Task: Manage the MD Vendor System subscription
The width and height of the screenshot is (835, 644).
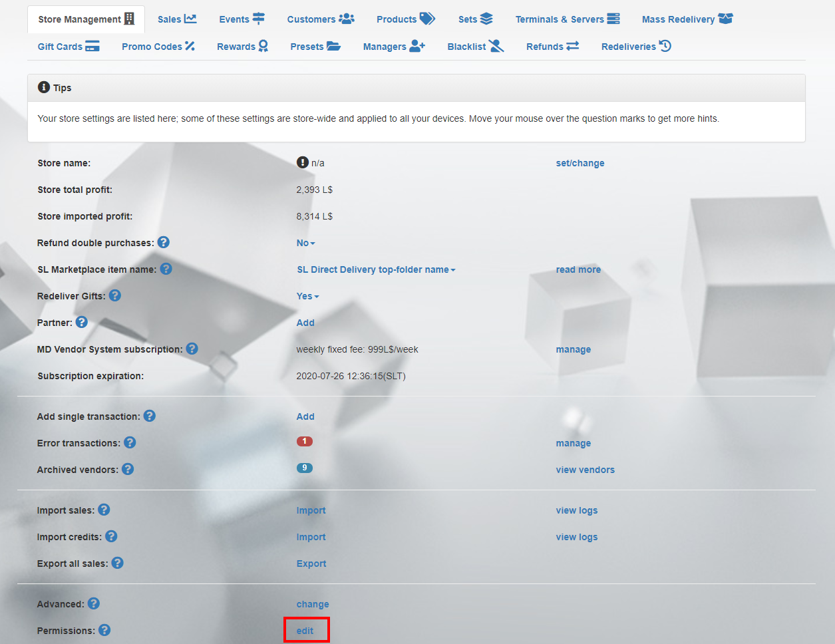Action: pos(574,349)
